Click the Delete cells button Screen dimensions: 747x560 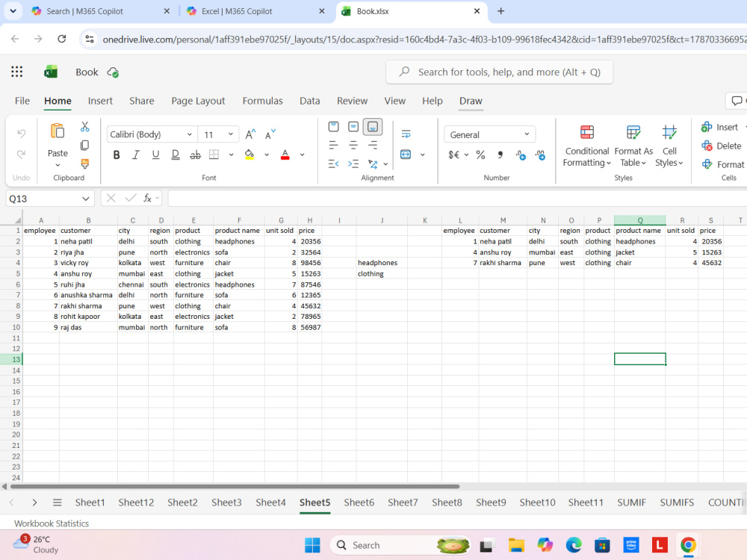[722, 146]
